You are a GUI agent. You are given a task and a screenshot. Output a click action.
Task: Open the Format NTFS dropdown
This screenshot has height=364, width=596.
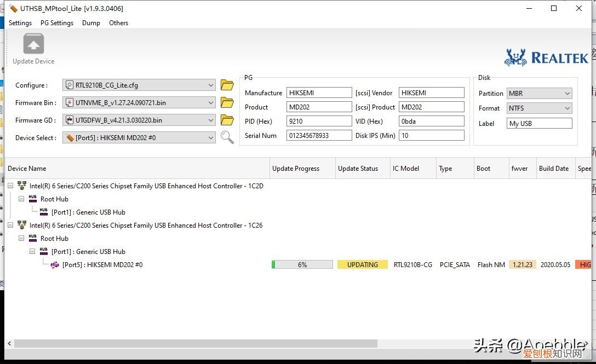(x=567, y=108)
